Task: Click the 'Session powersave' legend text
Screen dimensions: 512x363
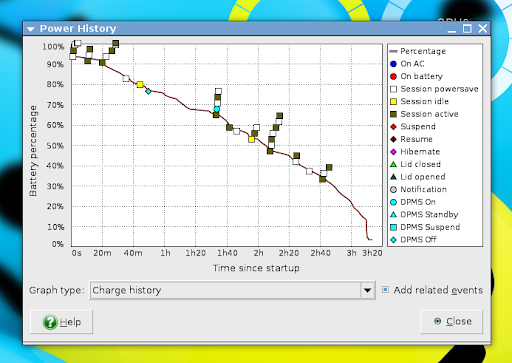Action: [439, 89]
